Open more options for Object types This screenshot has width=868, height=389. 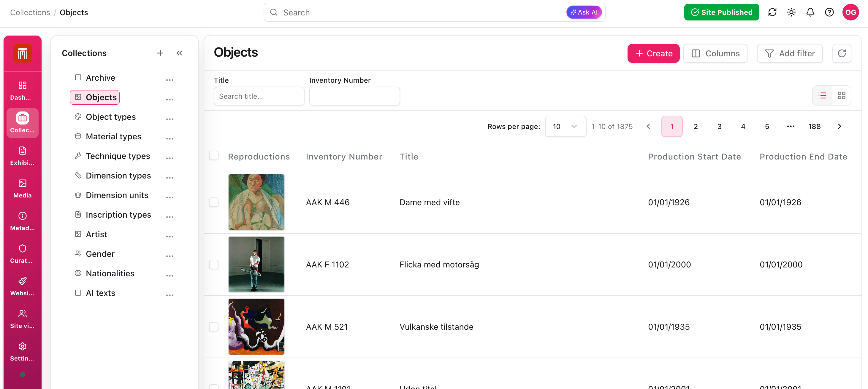tap(170, 119)
